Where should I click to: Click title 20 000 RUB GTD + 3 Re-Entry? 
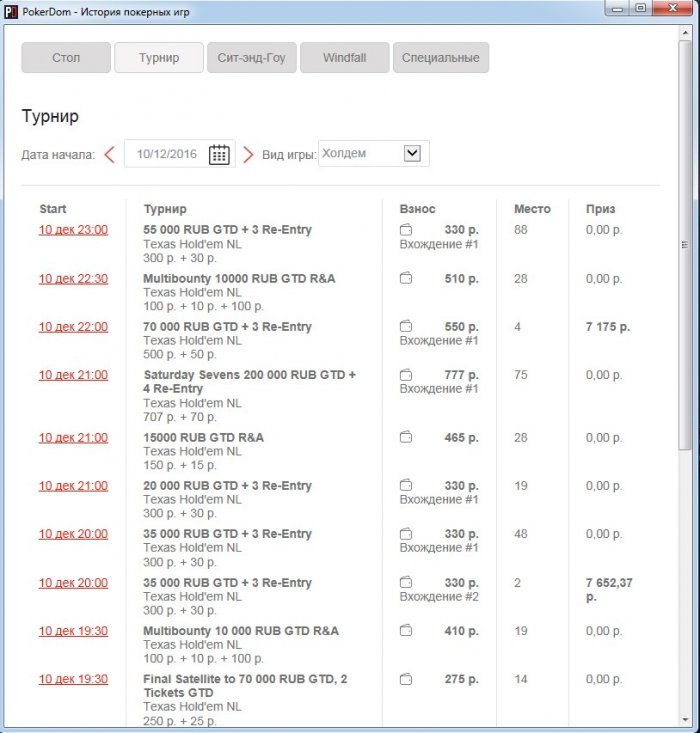[x=227, y=486]
